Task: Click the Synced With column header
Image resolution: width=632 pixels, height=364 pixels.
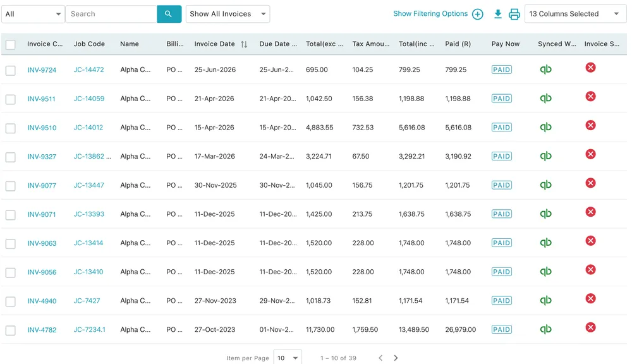Action: coord(557,44)
